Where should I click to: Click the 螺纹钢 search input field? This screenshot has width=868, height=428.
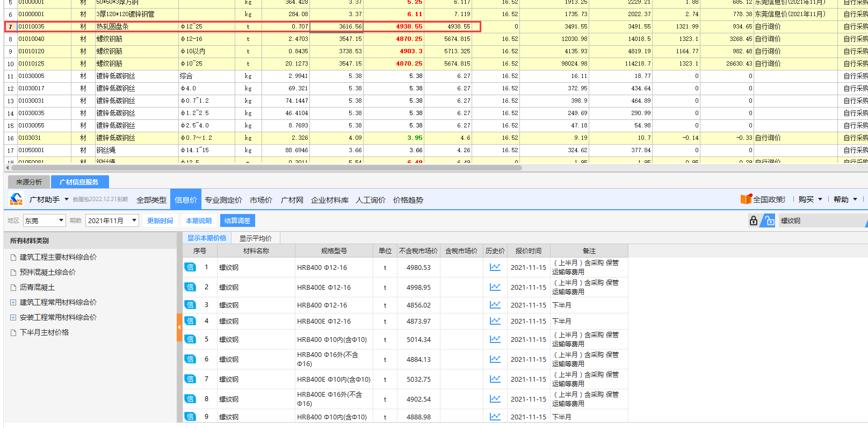[822, 220]
